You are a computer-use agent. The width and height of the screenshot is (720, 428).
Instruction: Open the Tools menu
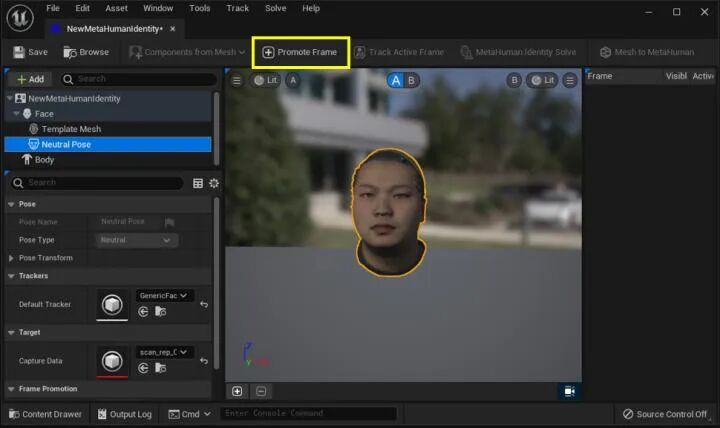(x=199, y=8)
